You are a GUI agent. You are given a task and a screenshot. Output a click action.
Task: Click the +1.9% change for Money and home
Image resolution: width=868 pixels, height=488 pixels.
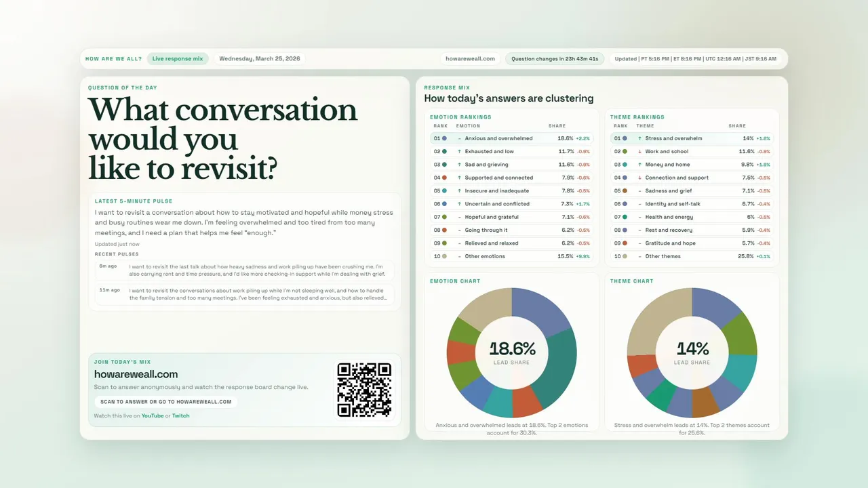(764, 165)
